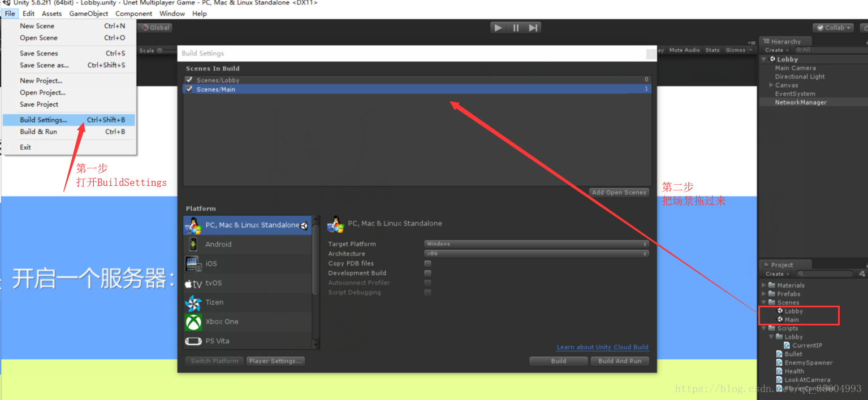Click the Unity logo in the title bar
This screenshot has height=400, width=868.
coord(7,3)
